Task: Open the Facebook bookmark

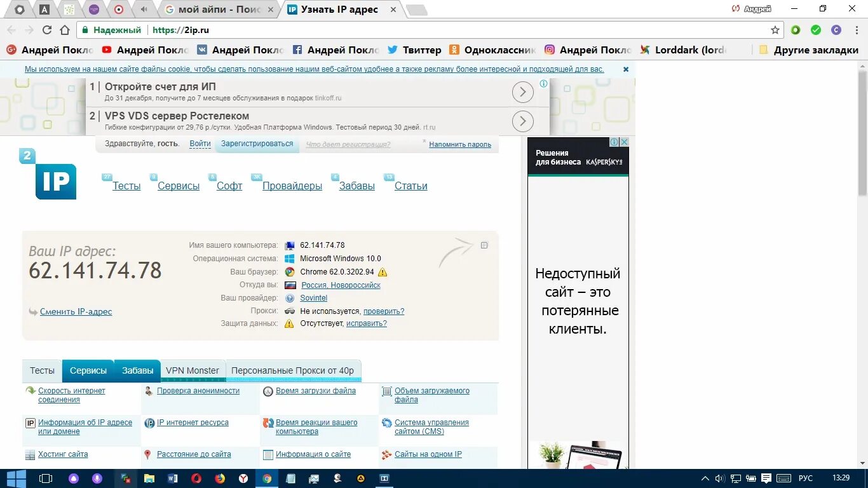Action: pos(336,50)
